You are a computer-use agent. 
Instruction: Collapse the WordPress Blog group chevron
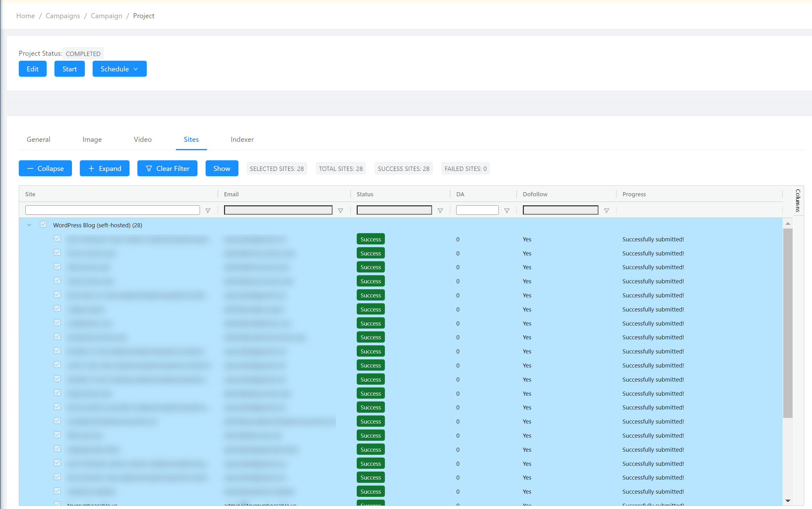click(x=29, y=225)
